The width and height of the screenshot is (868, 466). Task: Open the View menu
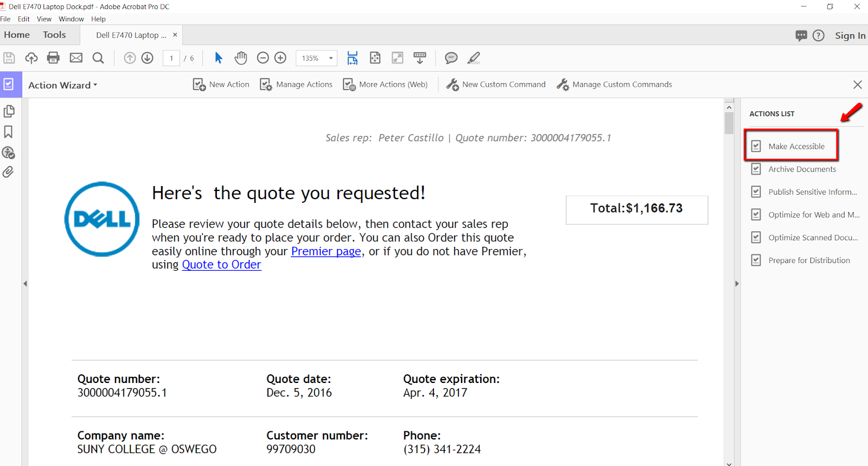click(x=44, y=19)
